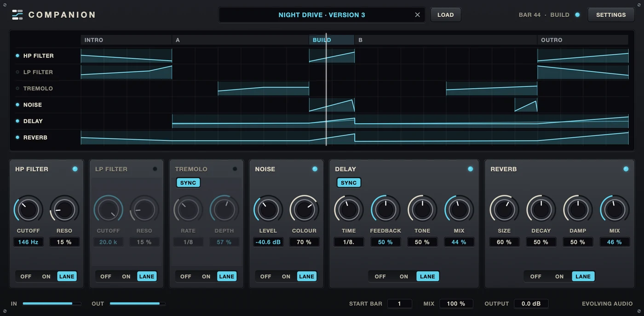Click the global MIX 100 % field
Image resolution: width=644 pixels, height=316 pixels.
[456, 304]
